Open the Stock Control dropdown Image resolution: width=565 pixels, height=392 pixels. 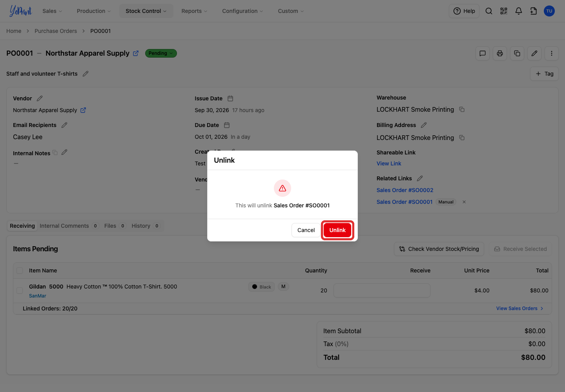click(146, 11)
